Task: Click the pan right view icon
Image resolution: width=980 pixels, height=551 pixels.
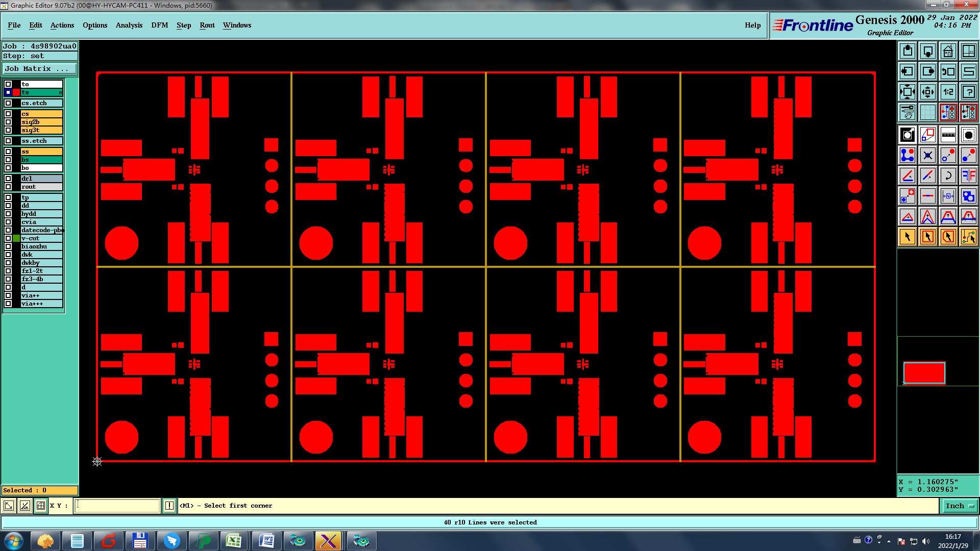Action: tap(928, 71)
